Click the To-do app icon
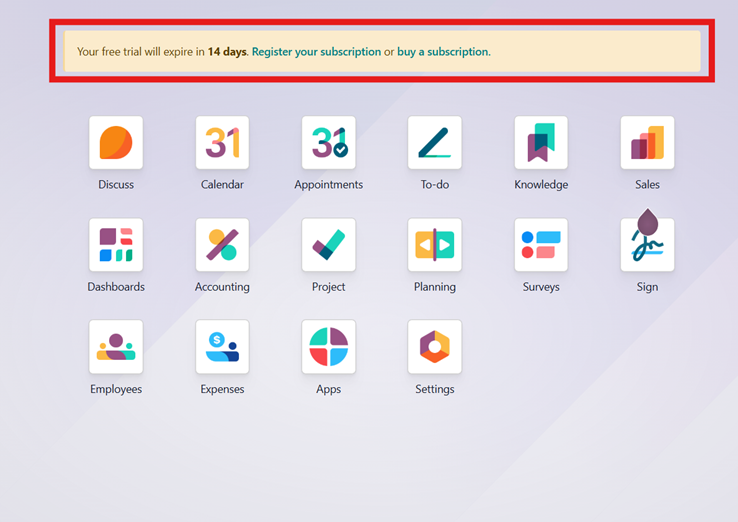The height and width of the screenshot is (522, 738). (x=435, y=143)
